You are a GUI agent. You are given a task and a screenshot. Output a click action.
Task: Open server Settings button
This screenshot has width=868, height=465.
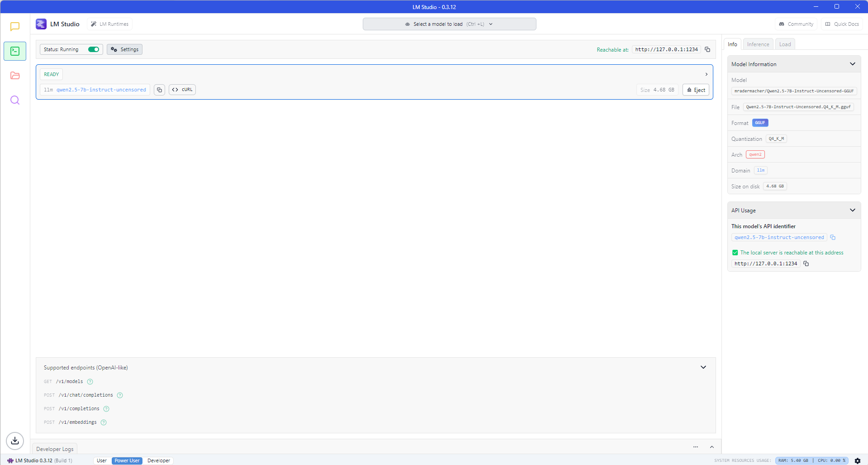pyautogui.click(x=124, y=49)
